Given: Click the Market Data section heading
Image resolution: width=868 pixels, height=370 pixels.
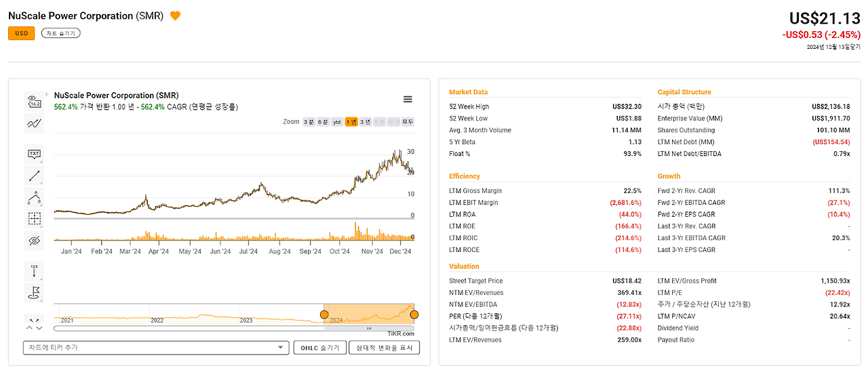Looking at the screenshot, I should tap(468, 92).
